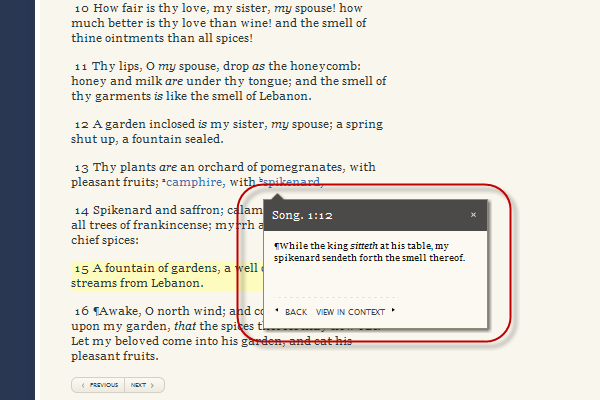This screenshot has height=400, width=600.
Task: Click the right arrow after VIEW IN CONTEXT
Action: (393, 311)
